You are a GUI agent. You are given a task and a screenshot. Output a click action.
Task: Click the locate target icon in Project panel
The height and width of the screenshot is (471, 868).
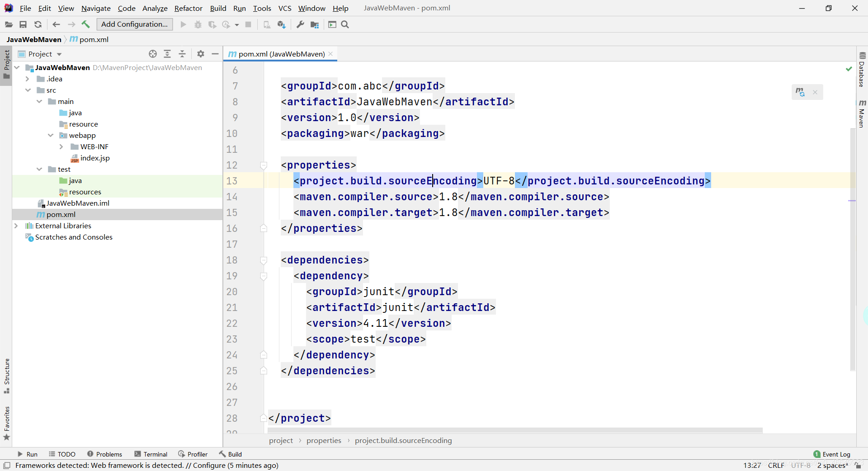[153, 54]
